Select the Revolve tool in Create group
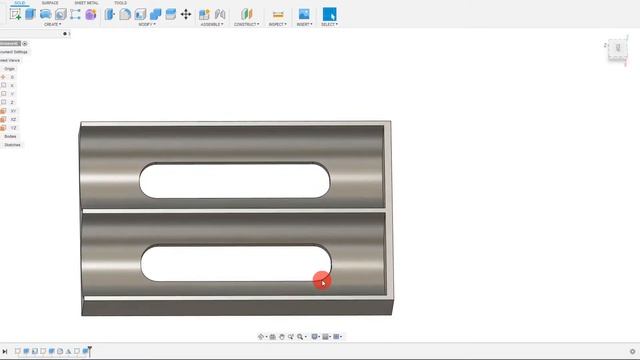The height and width of the screenshot is (360, 640). click(46, 14)
